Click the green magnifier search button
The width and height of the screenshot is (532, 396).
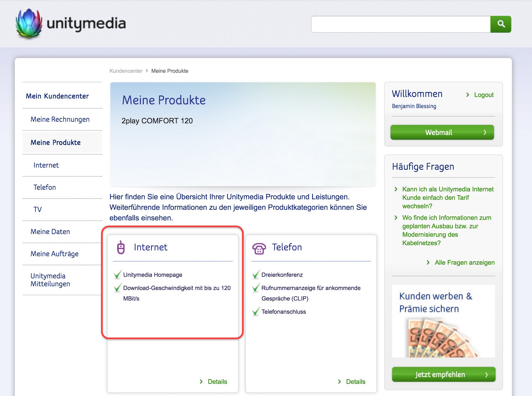[x=501, y=24]
